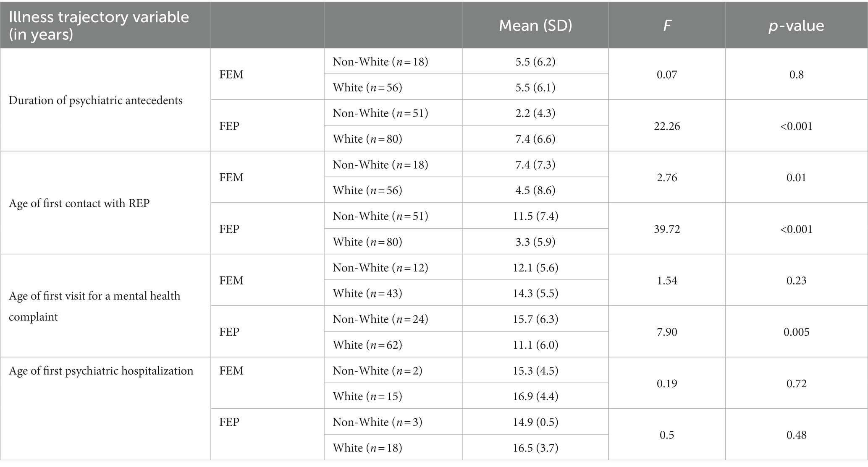
Task: Select the "White (n = 43)" cell
Action: point(367,293)
